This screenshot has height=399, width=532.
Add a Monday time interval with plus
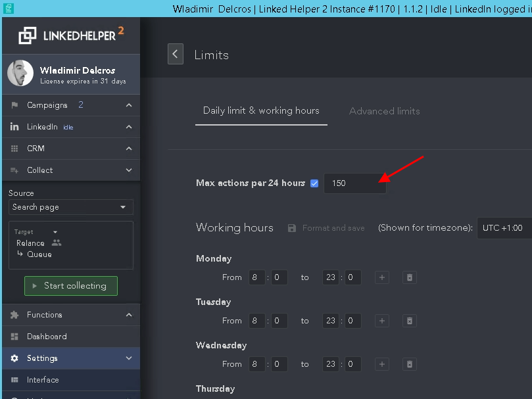pyautogui.click(x=381, y=277)
